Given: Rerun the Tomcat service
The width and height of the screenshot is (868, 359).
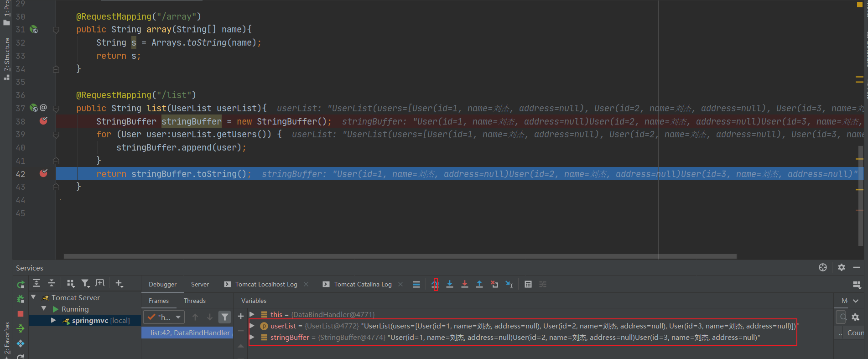Looking at the screenshot, I should 21,285.
